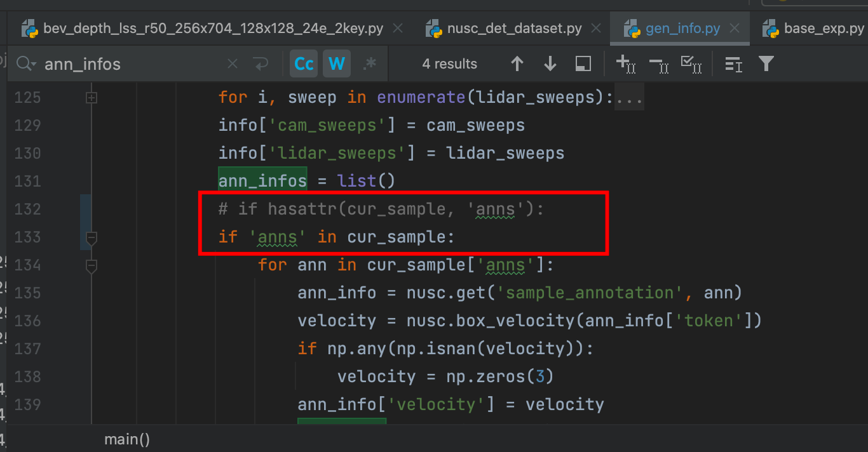Click main() in the bottom navigation
Screen dimensions: 868x452
[x=126, y=439]
